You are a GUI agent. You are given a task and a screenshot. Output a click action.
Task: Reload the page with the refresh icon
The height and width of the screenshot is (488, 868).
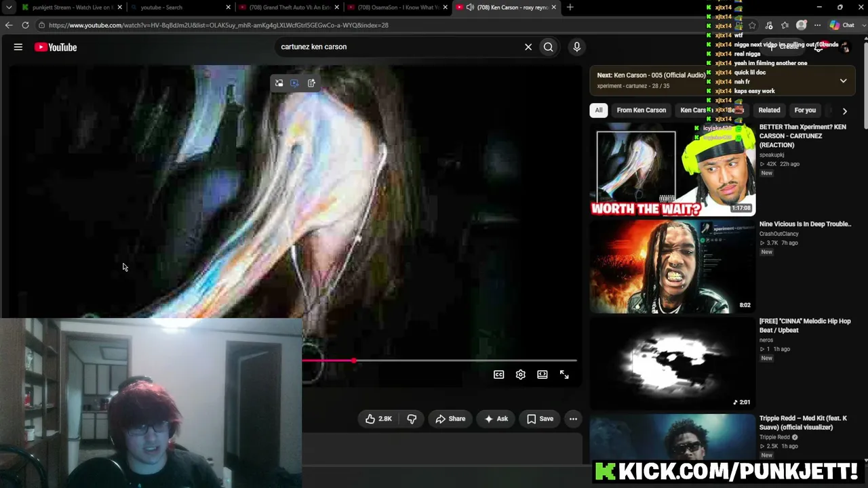pyautogui.click(x=25, y=25)
